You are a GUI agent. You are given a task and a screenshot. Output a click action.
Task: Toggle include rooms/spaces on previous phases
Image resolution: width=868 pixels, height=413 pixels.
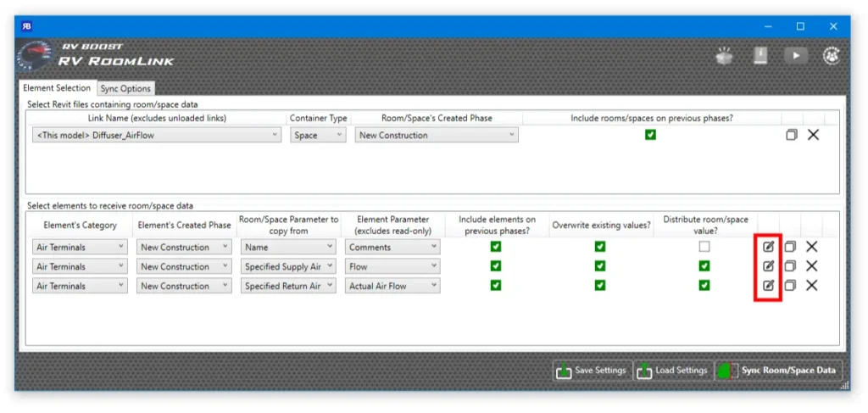pos(650,135)
